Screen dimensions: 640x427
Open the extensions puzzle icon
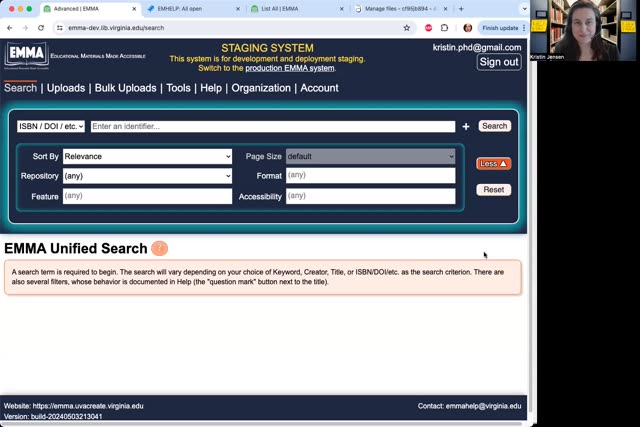click(444, 28)
